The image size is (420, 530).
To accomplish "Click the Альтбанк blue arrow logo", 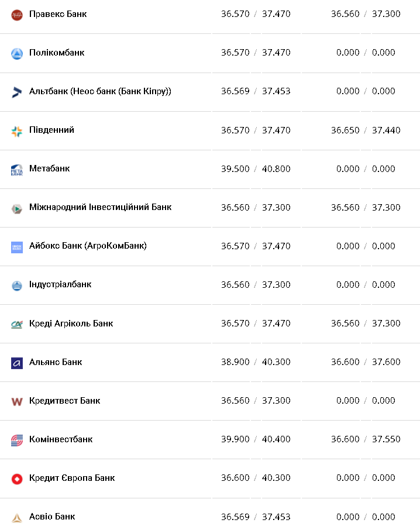I will (17, 92).
